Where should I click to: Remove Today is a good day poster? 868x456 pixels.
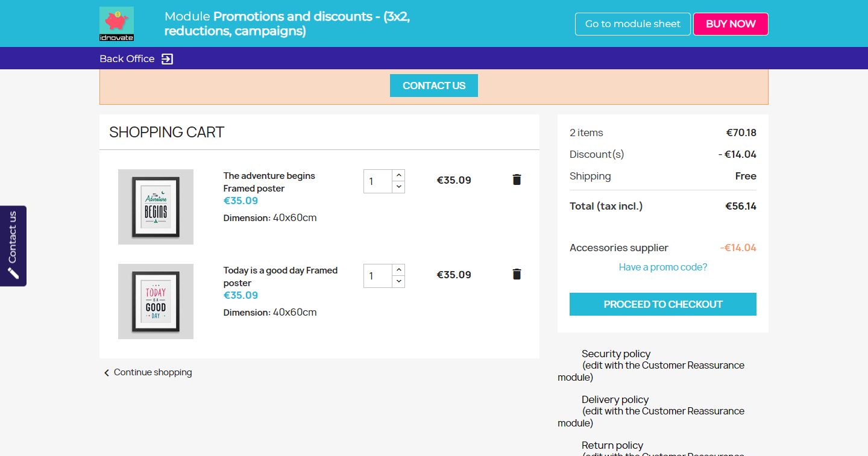point(517,274)
